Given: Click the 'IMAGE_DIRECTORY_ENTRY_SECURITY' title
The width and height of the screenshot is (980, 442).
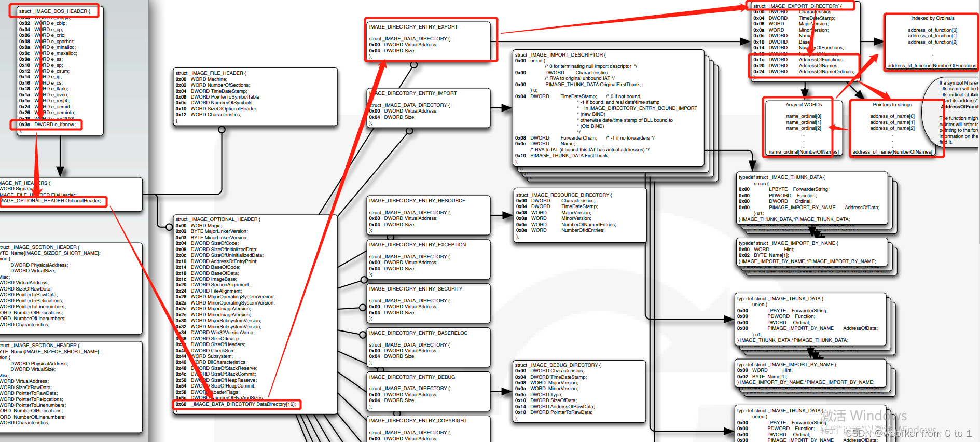Looking at the screenshot, I should [x=416, y=289].
